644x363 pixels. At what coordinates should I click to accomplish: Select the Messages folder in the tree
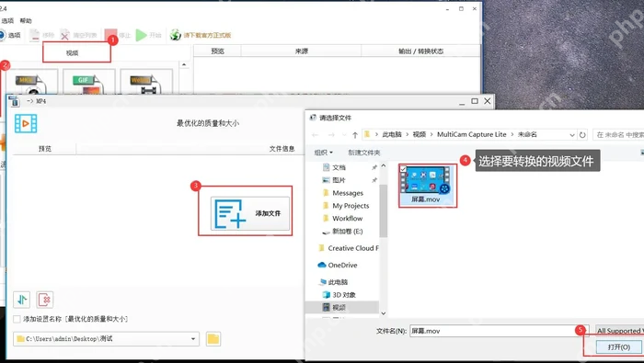[x=348, y=193]
